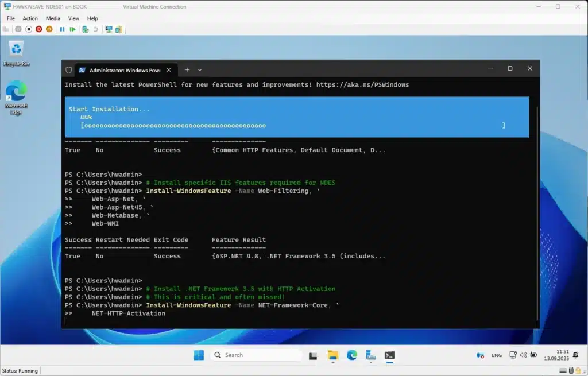Click the red Shut Down icon
Screen dimensions: 588x376
[x=39, y=29]
